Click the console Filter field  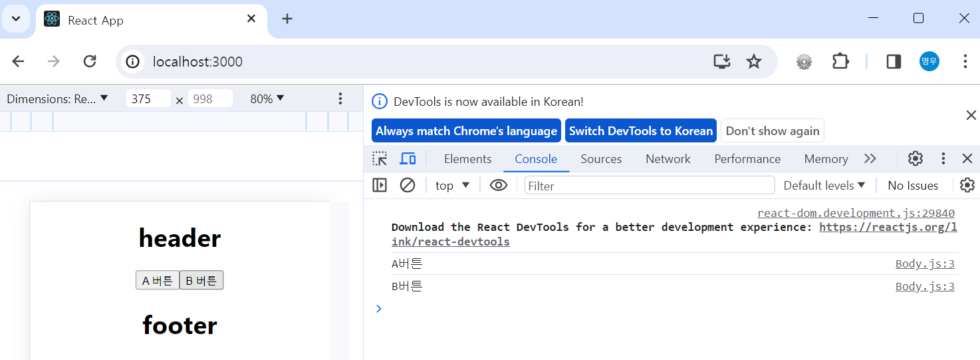(650, 186)
